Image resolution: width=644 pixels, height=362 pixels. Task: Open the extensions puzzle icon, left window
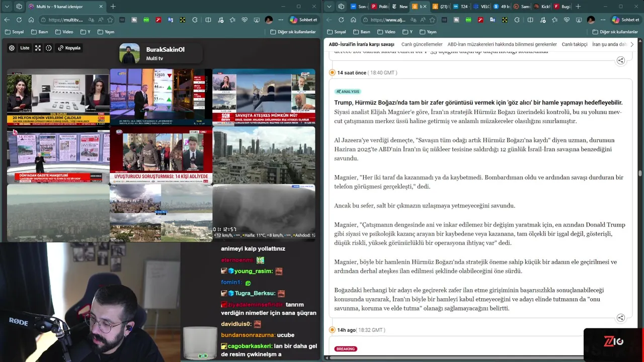[x=194, y=20]
